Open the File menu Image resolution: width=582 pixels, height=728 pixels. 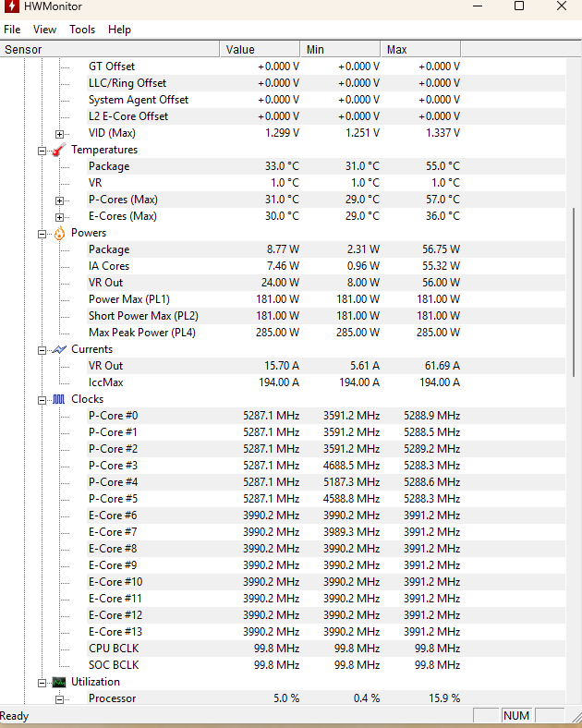(12, 30)
